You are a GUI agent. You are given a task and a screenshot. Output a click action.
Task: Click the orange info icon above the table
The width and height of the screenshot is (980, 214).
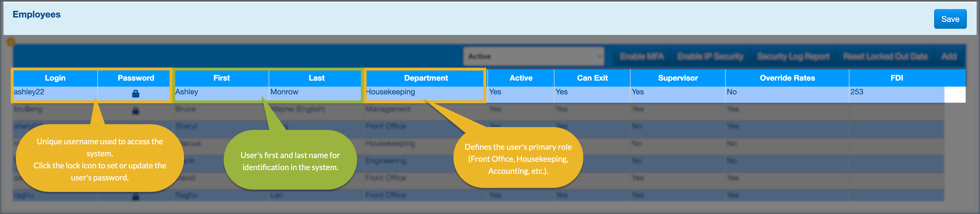(x=11, y=42)
